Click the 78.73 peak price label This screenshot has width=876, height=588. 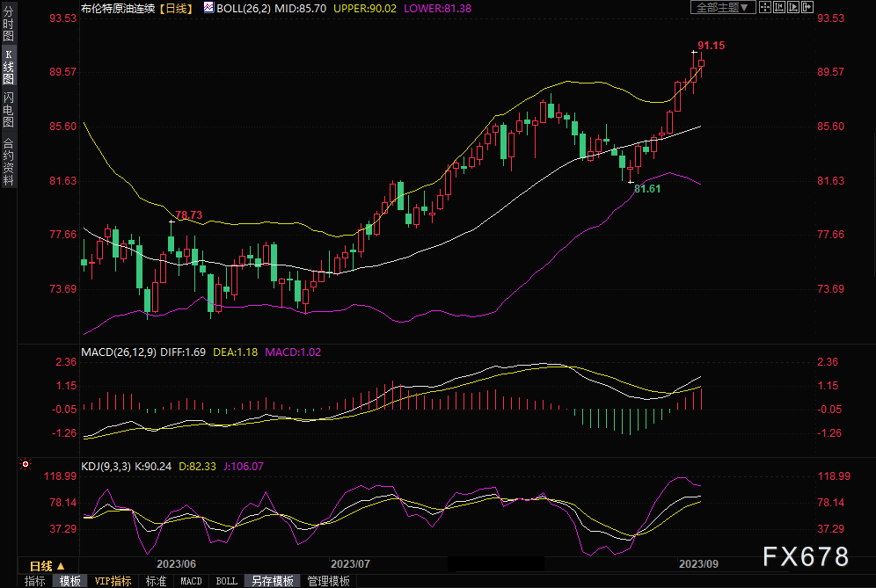[189, 215]
